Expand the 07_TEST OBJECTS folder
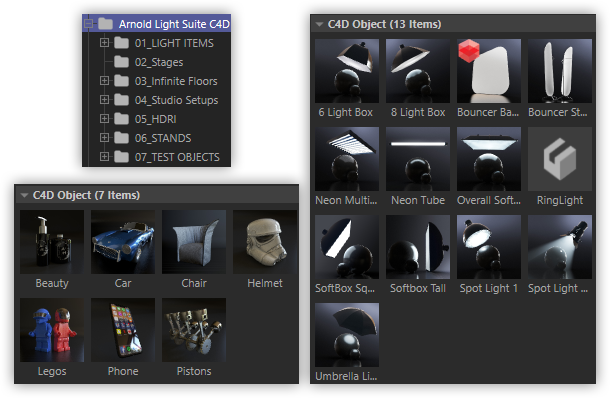610x398 pixels. (104, 156)
